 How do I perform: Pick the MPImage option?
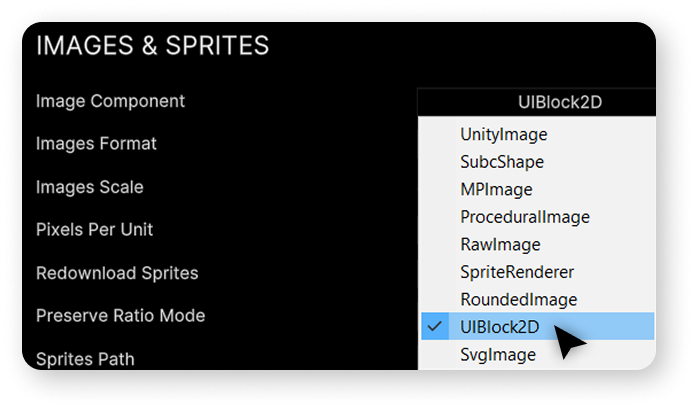[496, 189]
